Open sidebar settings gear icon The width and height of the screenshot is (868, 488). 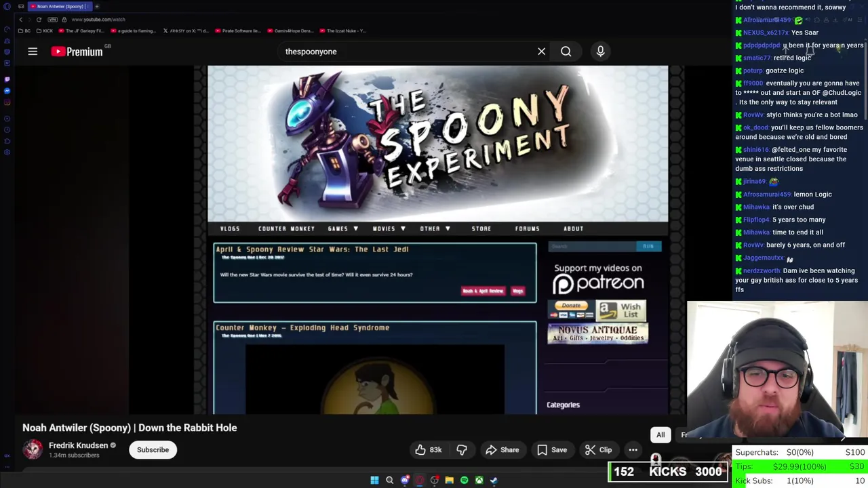pos(7,152)
